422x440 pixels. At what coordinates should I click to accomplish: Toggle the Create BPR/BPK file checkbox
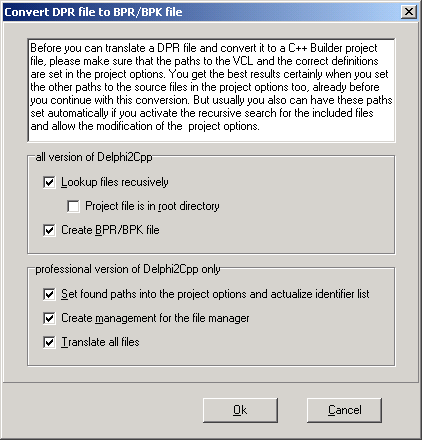coord(49,230)
